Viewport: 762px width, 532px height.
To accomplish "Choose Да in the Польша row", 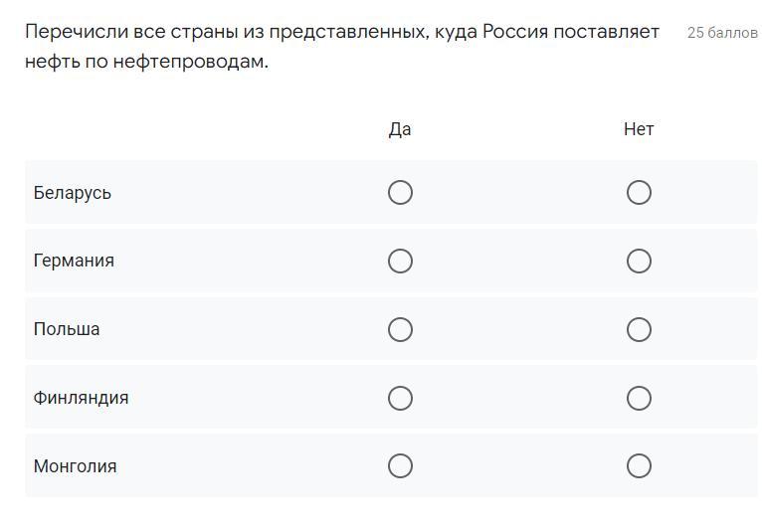I will coord(400,329).
